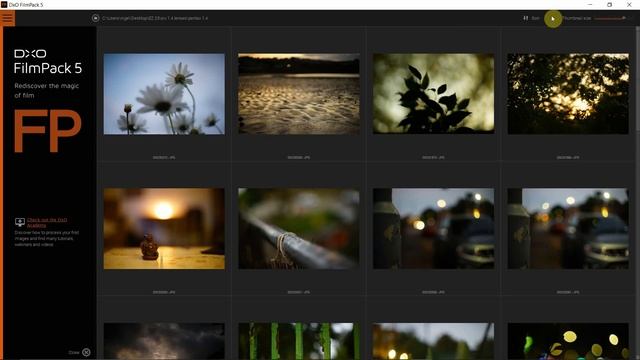Select the metal railing with string thumbnail
The image size is (640, 360).
click(299, 229)
